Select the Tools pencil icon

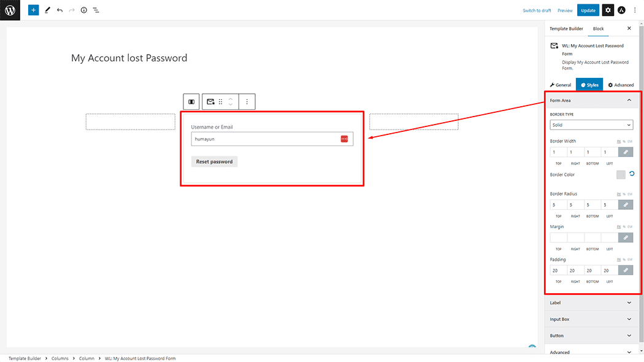point(47,10)
